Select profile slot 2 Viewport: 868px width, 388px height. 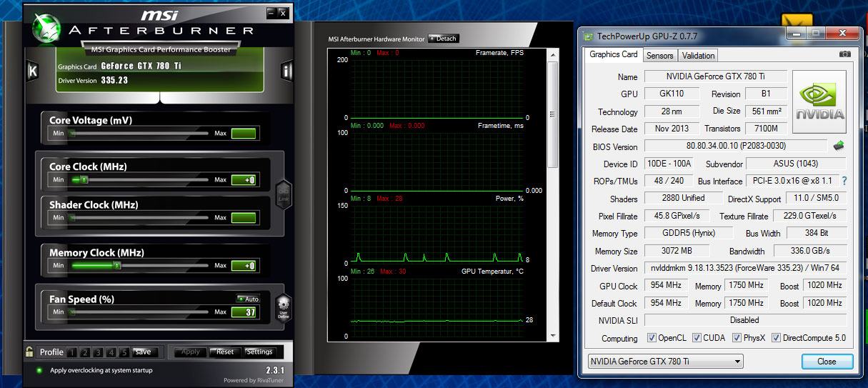85,352
